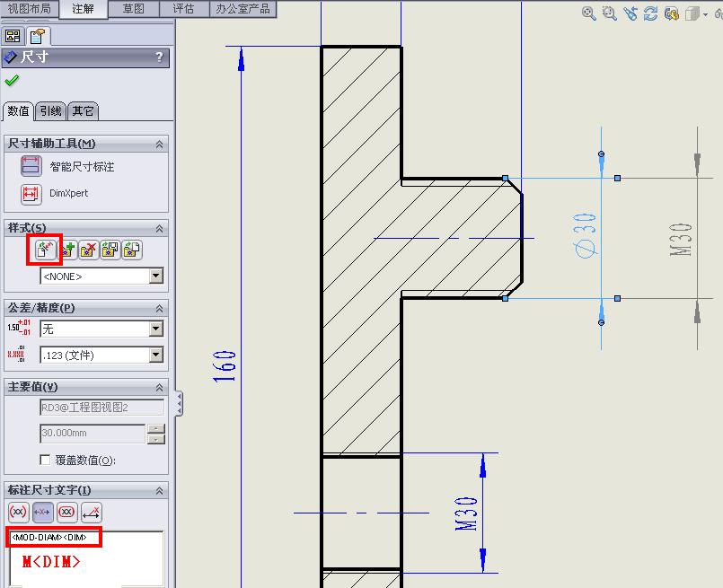This screenshot has width=723, height=588.
Task: Select the 数值 tab in dimension panel
Action: pyautogui.click(x=19, y=111)
